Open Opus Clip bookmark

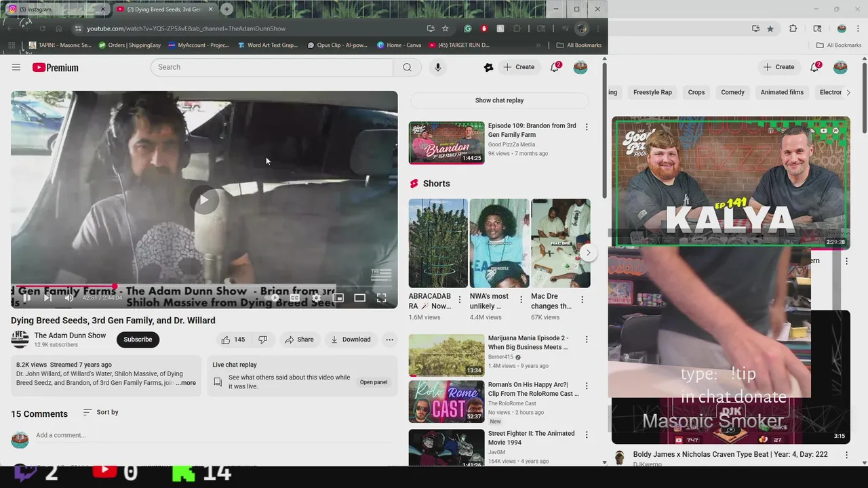(337, 45)
